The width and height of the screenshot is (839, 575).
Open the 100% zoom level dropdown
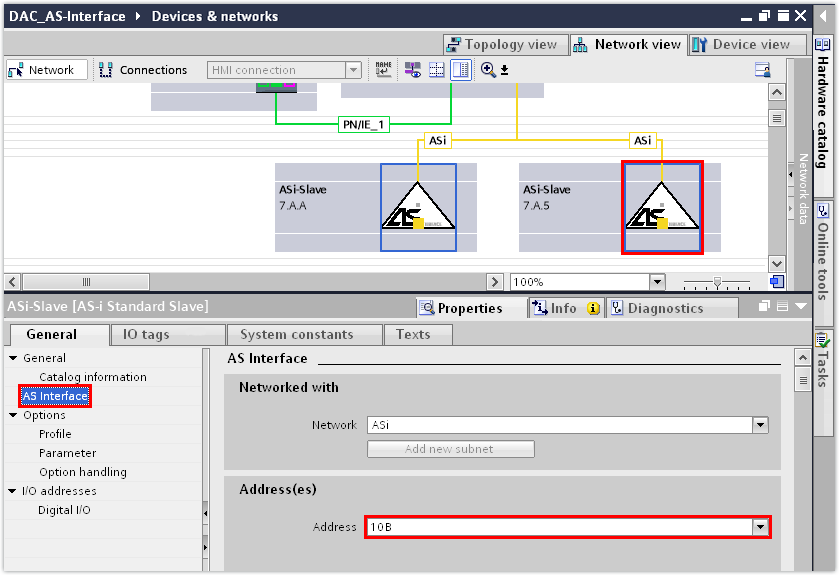click(x=656, y=282)
